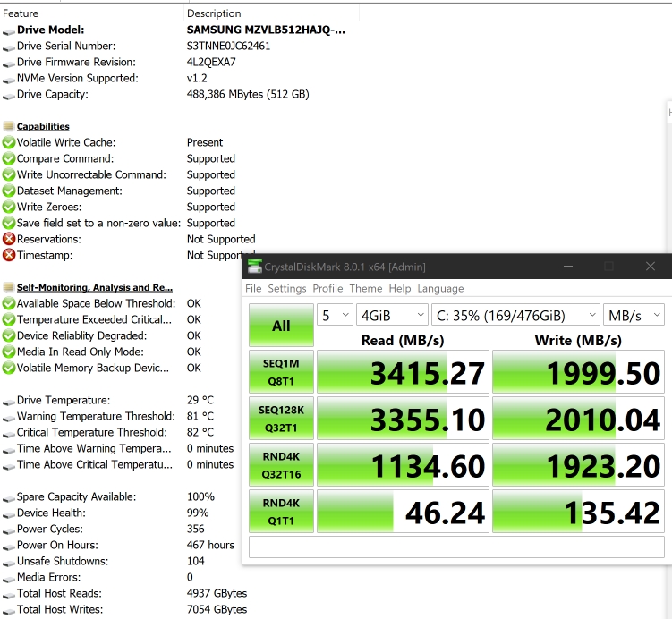
Task: Start the RND4K Q32T16 test
Action: click(x=281, y=465)
